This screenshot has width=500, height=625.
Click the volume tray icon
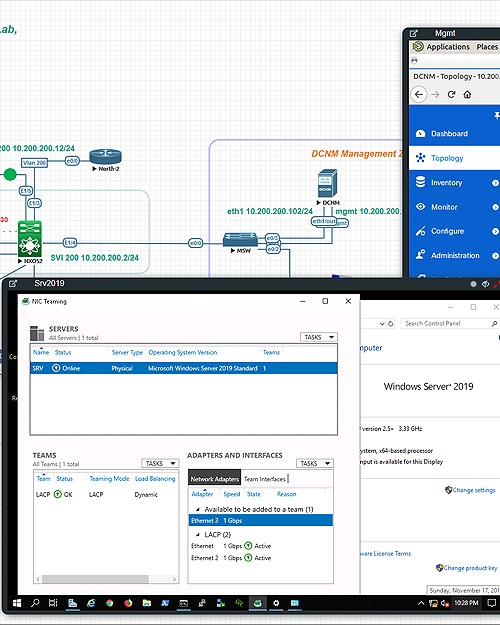point(445,603)
